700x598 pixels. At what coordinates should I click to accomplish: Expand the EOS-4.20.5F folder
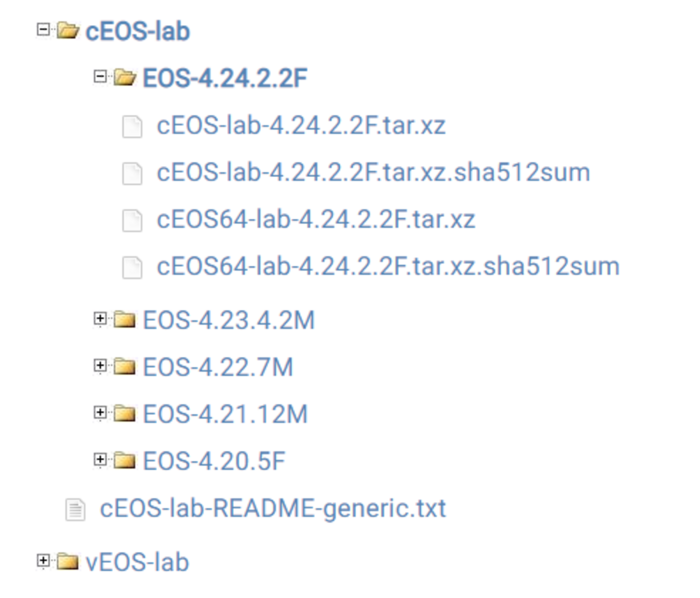[x=100, y=460]
